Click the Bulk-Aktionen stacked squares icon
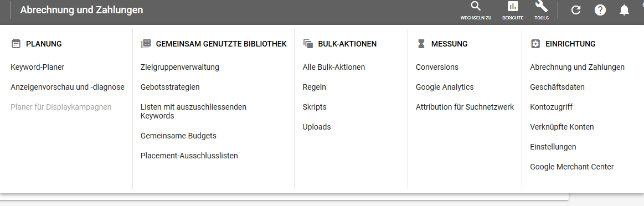Viewport: 644px width, 206px height. (308, 44)
